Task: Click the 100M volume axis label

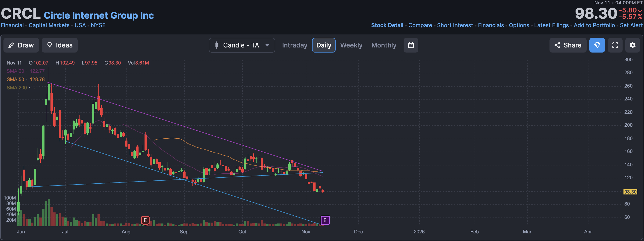Action: coord(10,198)
